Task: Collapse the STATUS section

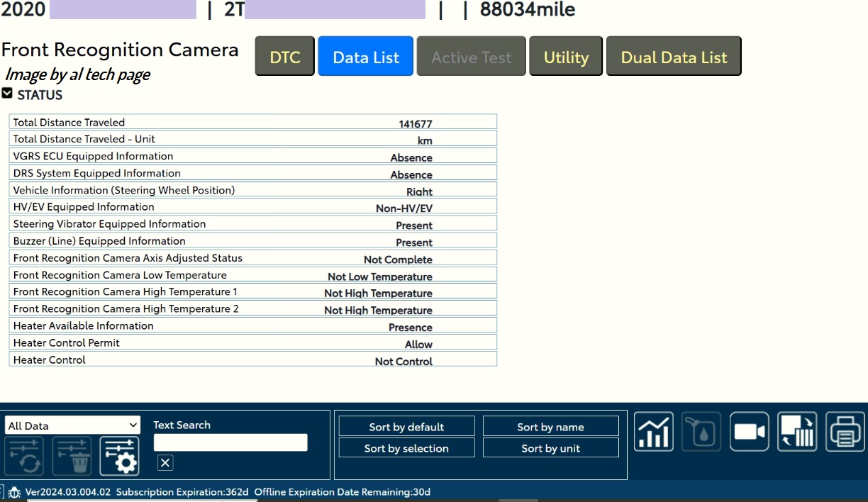Action: [x=7, y=94]
